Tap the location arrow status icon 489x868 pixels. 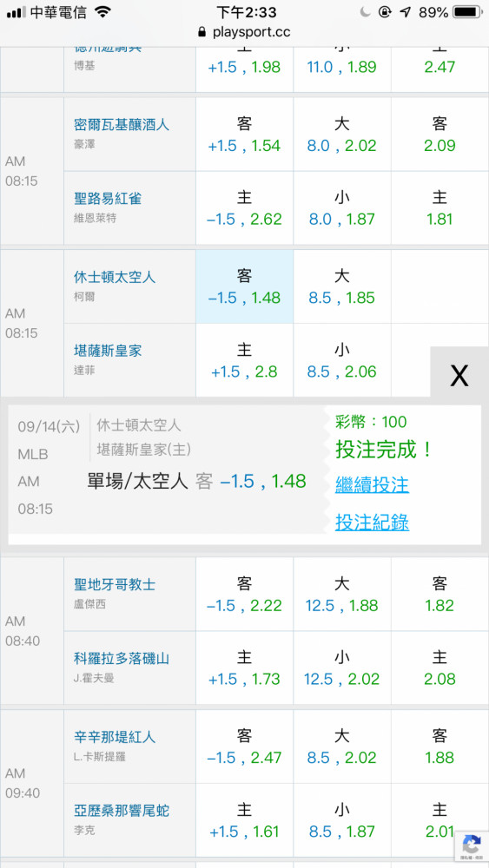(406, 12)
